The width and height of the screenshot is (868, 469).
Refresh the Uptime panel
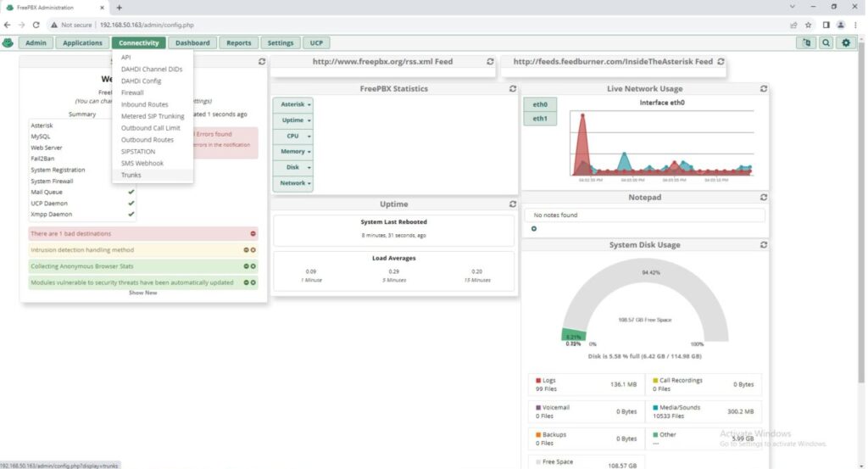pos(513,204)
